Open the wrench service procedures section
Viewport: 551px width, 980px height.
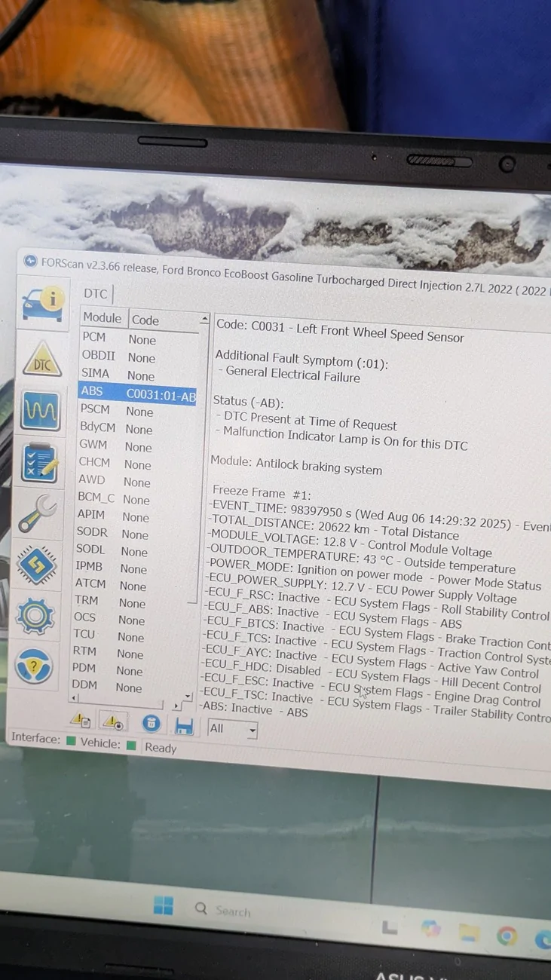coord(37,514)
